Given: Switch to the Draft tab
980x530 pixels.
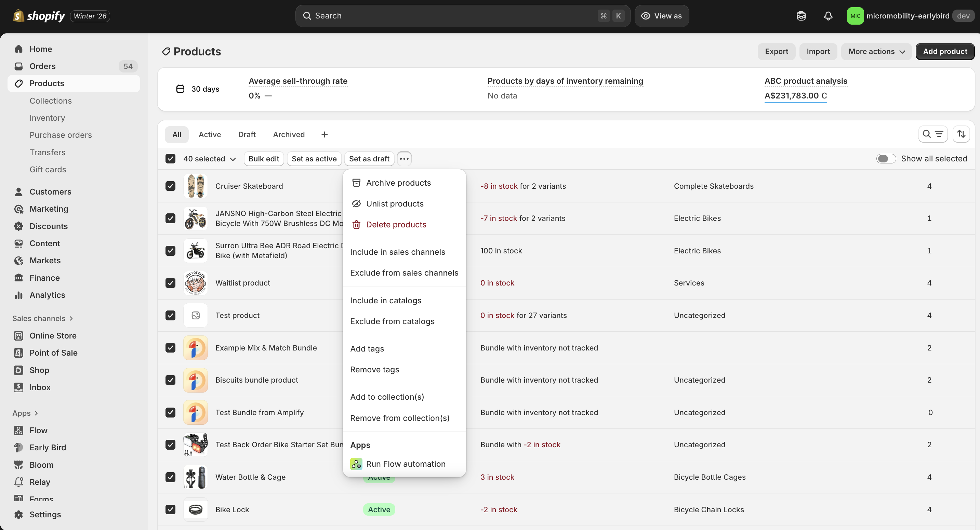Looking at the screenshot, I should [247, 134].
